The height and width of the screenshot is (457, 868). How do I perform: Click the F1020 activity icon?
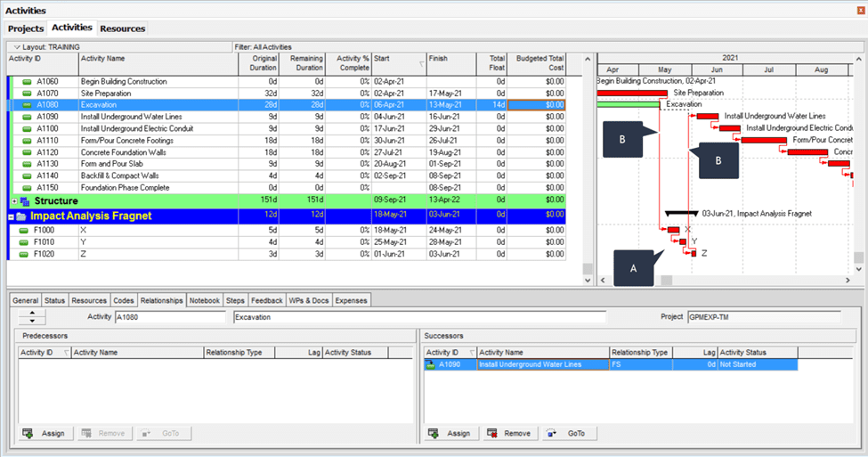[23, 255]
